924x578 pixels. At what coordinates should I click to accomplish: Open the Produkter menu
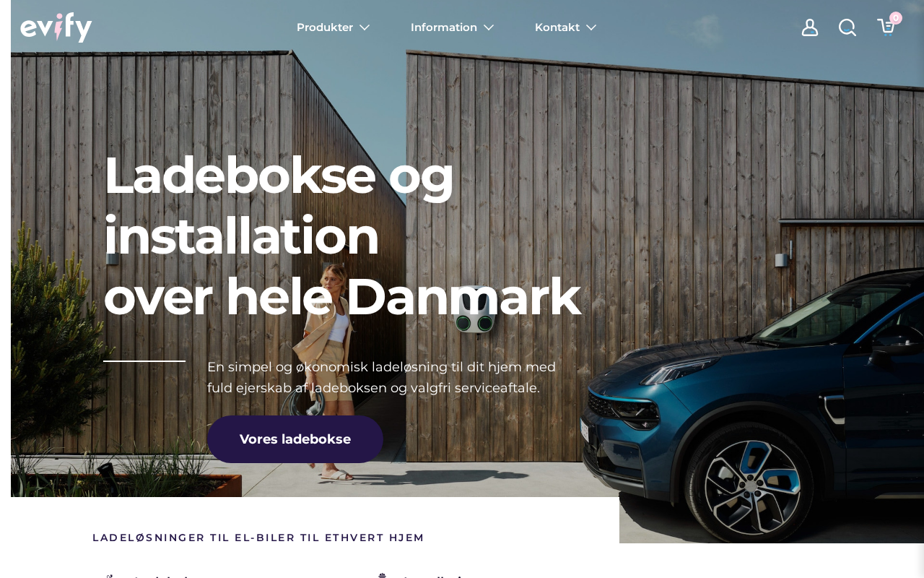325,27
